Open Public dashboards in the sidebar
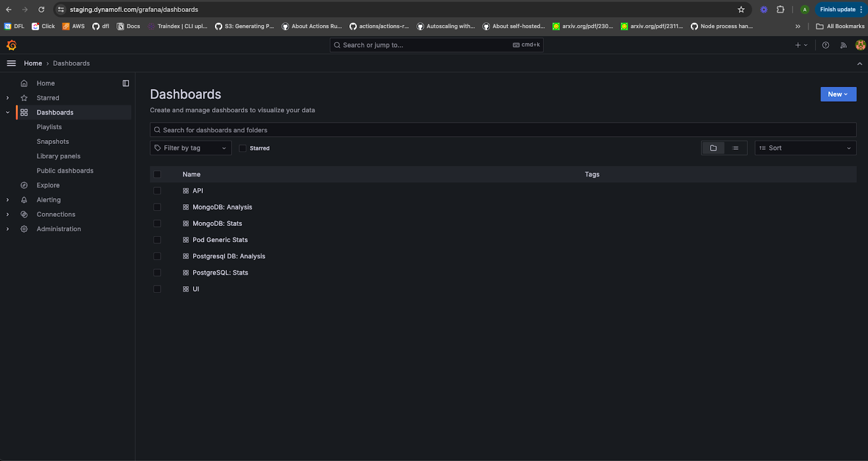This screenshot has height=461, width=868. (x=65, y=170)
